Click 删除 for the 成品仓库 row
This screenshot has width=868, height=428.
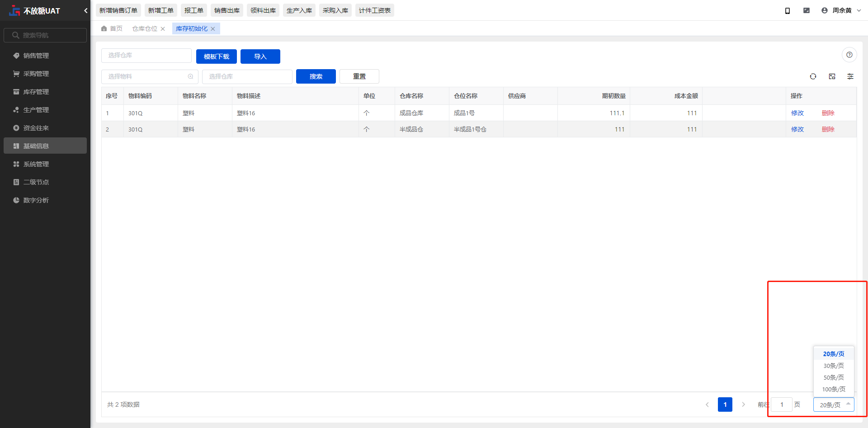[828, 113]
